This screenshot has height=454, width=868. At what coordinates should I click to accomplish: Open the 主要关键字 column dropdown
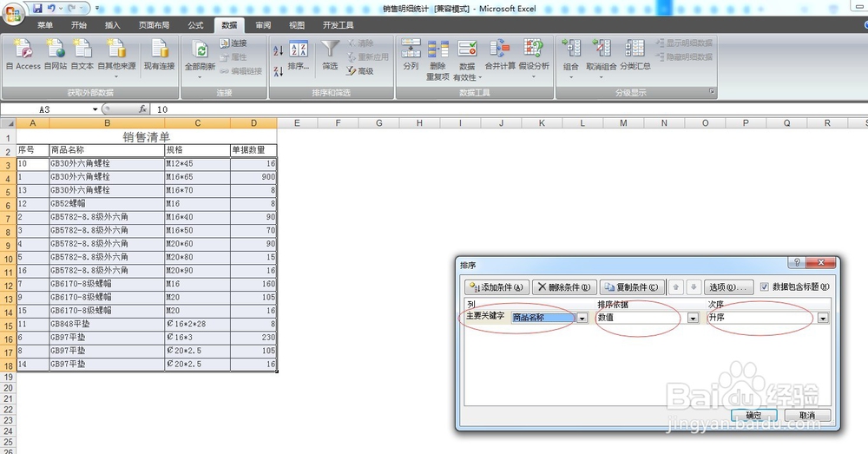click(x=582, y=318)
